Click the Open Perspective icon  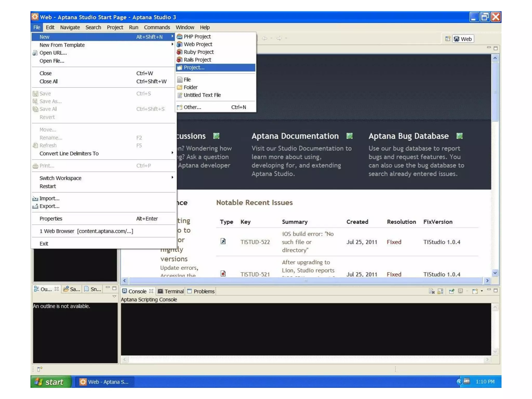click(x=448, y=39)
